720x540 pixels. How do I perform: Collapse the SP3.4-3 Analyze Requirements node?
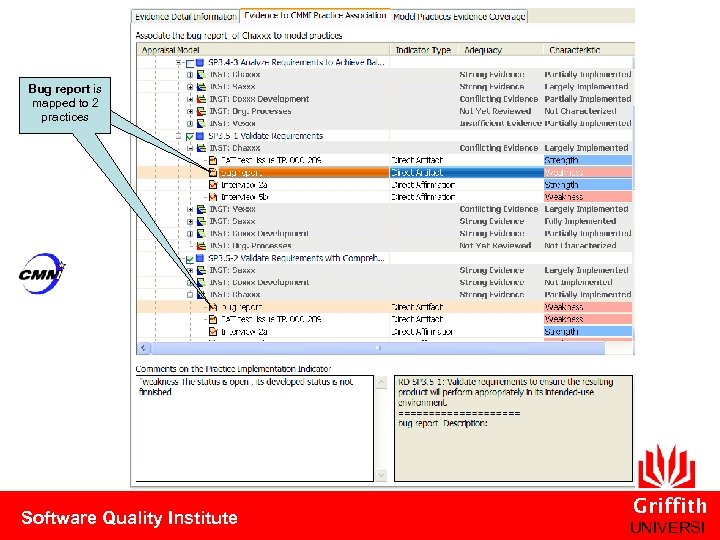(179, 62)
